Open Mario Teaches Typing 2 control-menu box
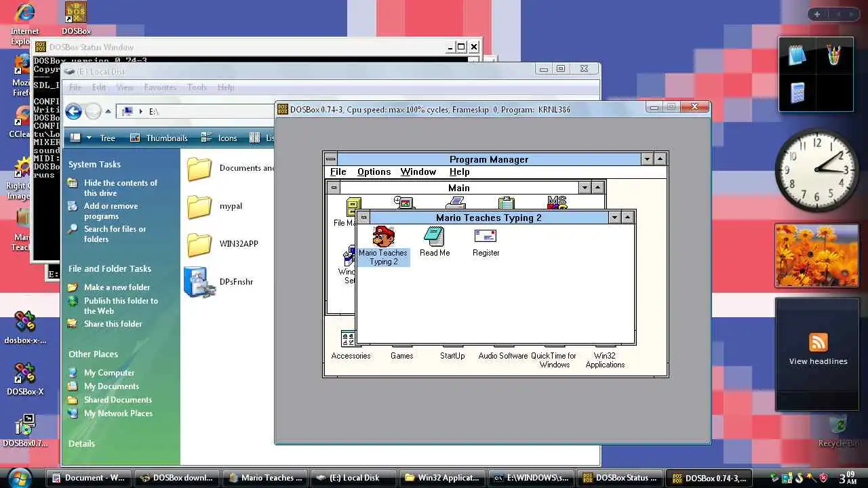This screenshot has height=488, width=868. [363, 217]
